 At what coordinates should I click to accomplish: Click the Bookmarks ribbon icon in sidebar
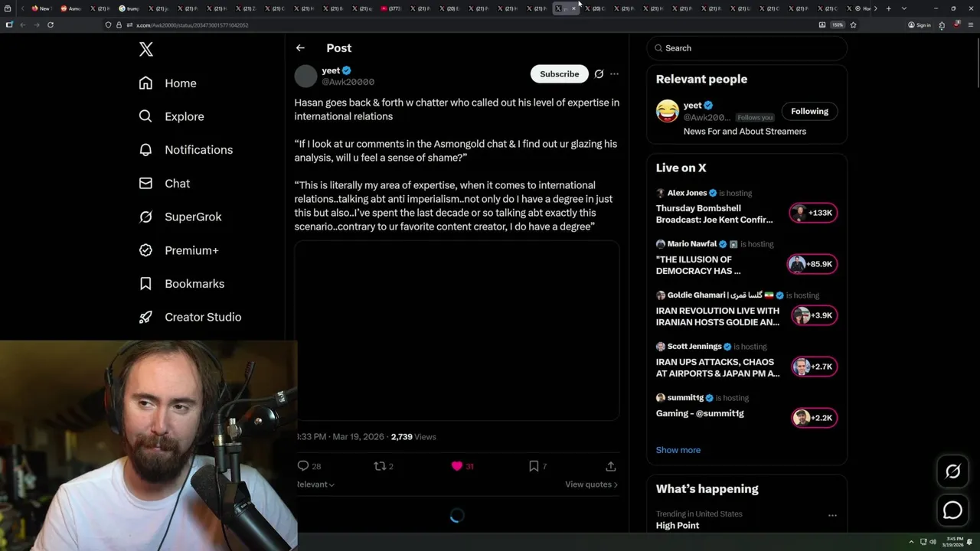145,283
